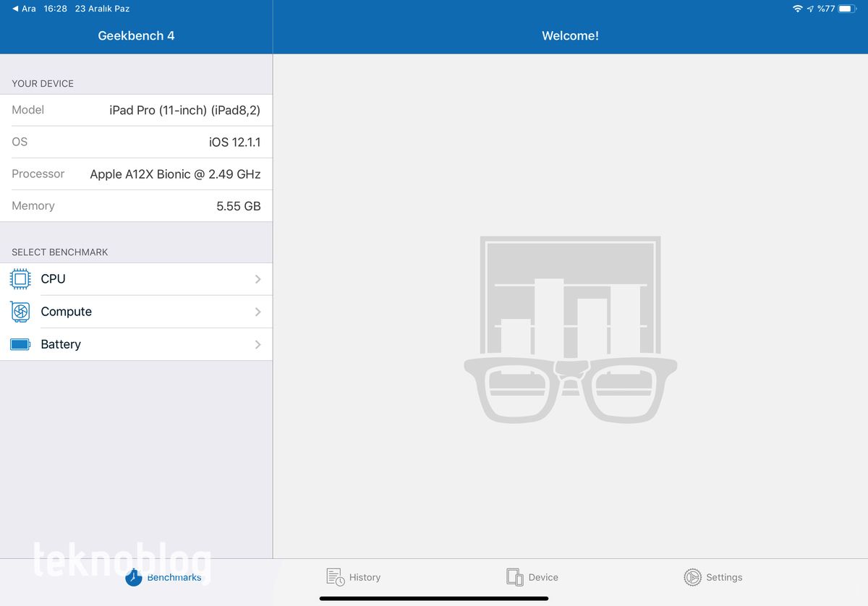The height and width of the screenshot is (606, 868).
Task: Tap the Device tab icon
Action: [514, 577]
